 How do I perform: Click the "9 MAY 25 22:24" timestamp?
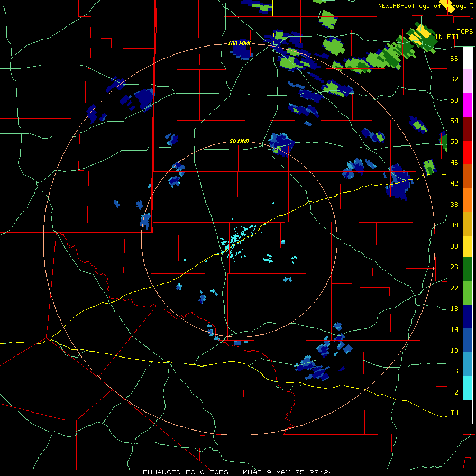click(300, 472)
